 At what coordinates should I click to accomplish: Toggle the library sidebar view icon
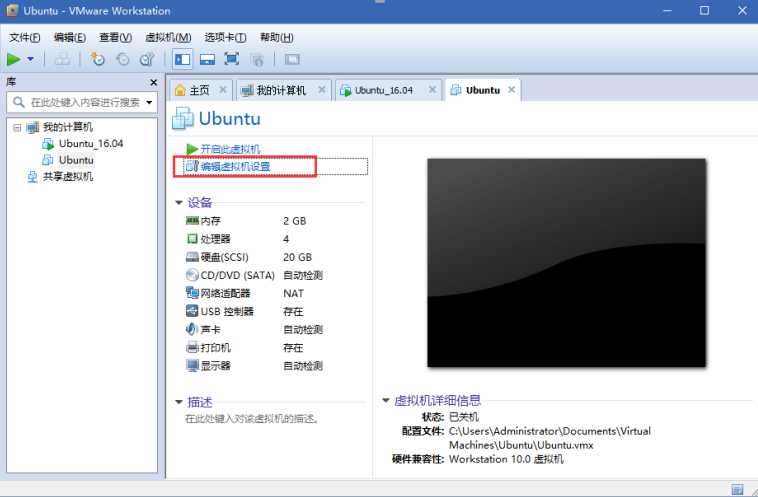(183, 59)
